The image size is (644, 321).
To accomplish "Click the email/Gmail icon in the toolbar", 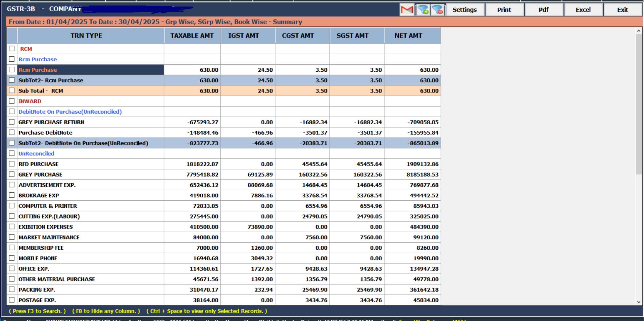I will [x=406, y=9].
